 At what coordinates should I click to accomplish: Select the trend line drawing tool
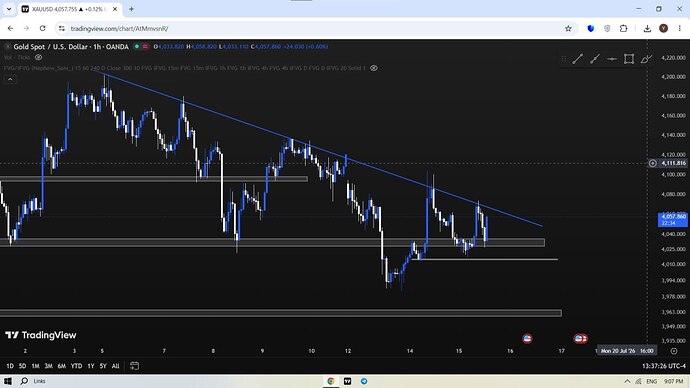point(577,59)
